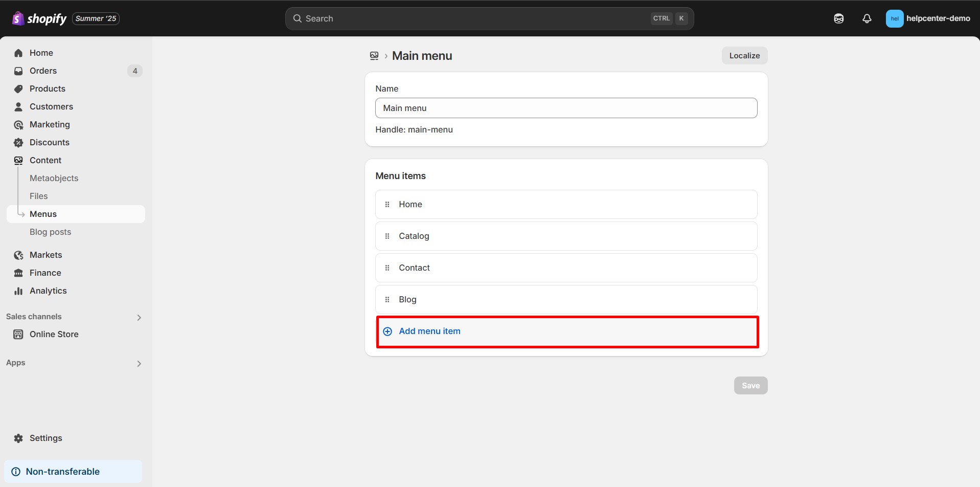Click the Settings gear icon
Screen dimensions: 980x487
tap(18, 438)
